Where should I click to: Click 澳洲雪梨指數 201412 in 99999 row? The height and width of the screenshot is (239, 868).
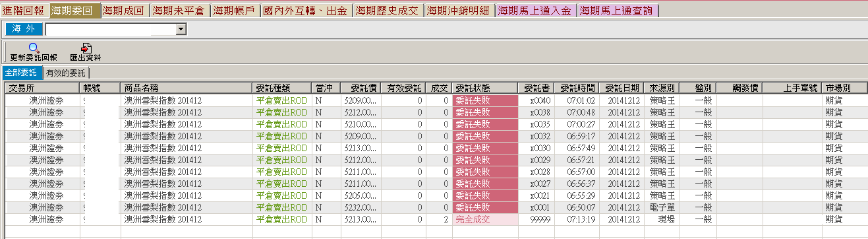pyautogui.click(x=163, y=219)
